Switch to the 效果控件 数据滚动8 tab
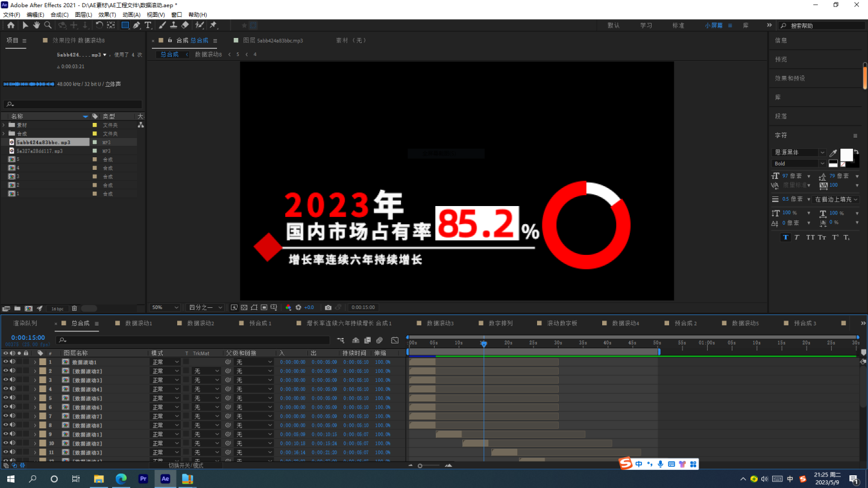Screen dimensions: 868x488 point(78,40)
